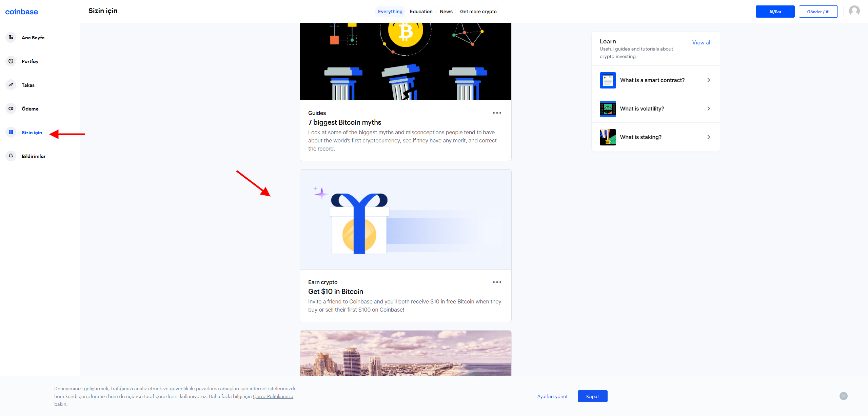
Task: Expand the Earn crypto card options menu
Action: click(496, 282)
